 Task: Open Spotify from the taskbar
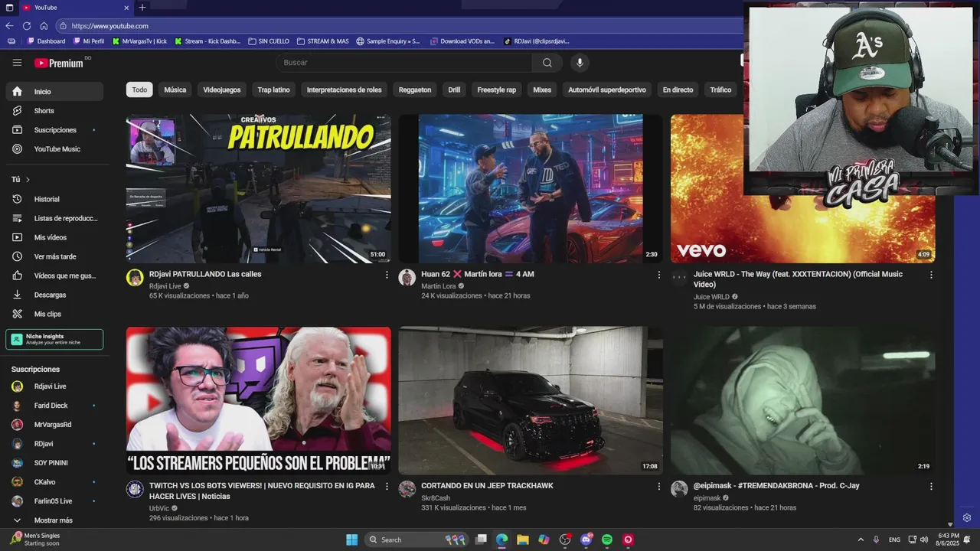click(607, 540)
